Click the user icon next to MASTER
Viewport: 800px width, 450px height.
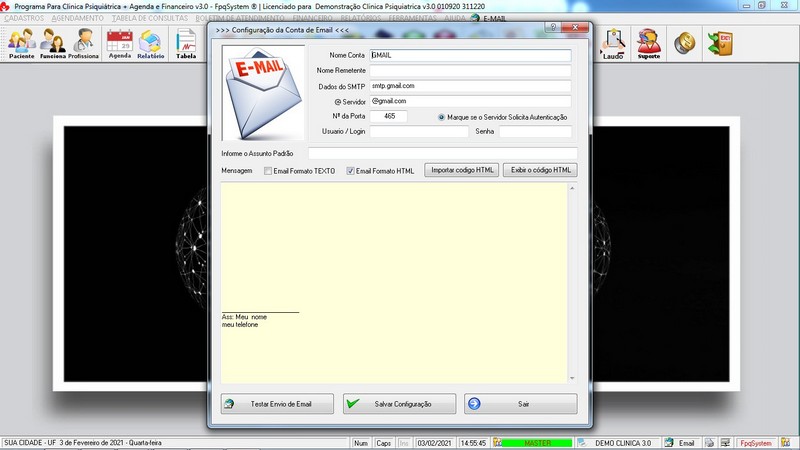click(497, 443)
